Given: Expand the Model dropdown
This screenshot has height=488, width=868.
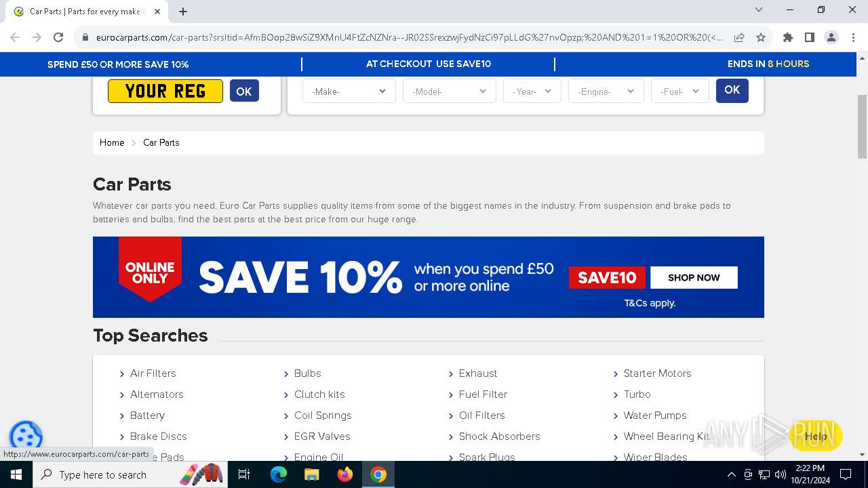Looking at the screenshot, I should [x=449, y=91].
